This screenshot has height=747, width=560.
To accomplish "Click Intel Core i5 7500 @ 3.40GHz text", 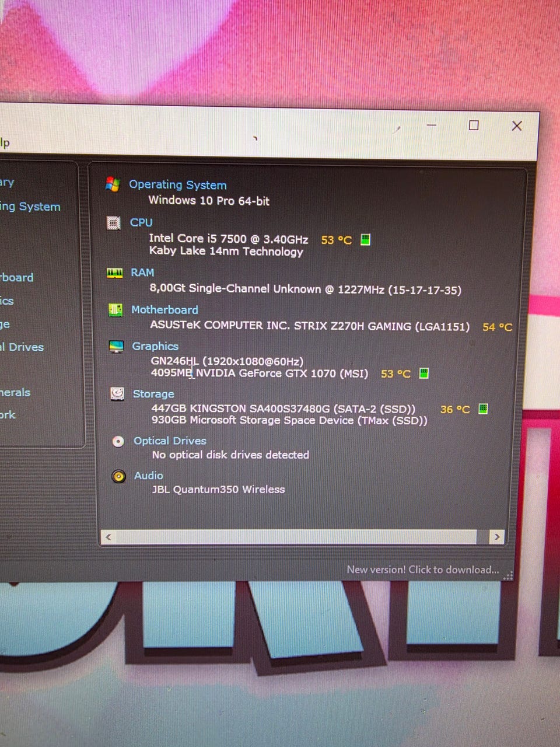I will click(229, 239).
